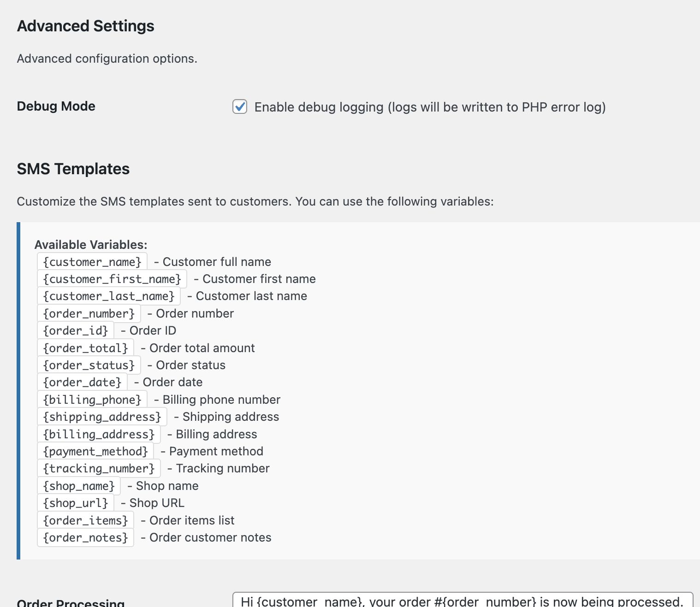The height and width of the screenshot is (607, 700).
Task: Select the {order_number} variable code
Action: [89, 314]
